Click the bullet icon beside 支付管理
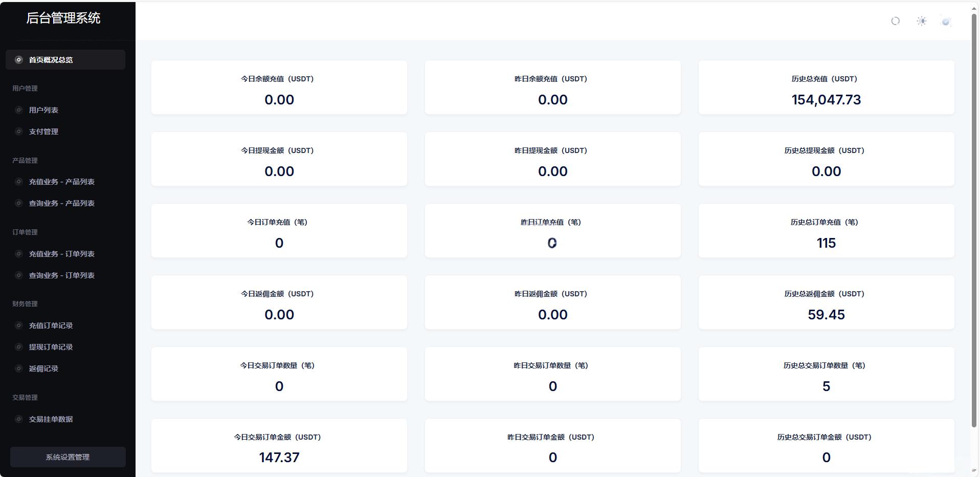The height and width of the screenshot is (477, 980). [x=19, y=132]
